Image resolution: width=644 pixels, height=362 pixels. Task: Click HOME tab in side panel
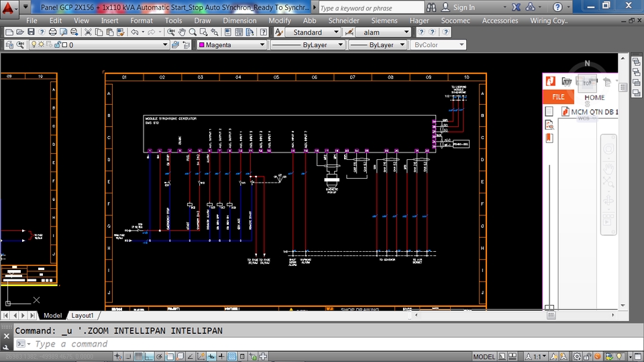[x=594, y=97]
